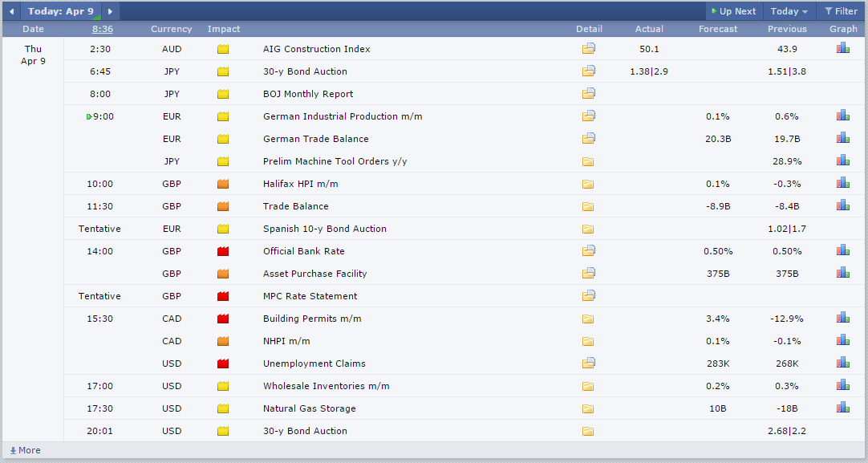The width and height of the screenshot is (868, 463).
Task: Show graph for Halifax HPI m/m
Action: (843, 183)
